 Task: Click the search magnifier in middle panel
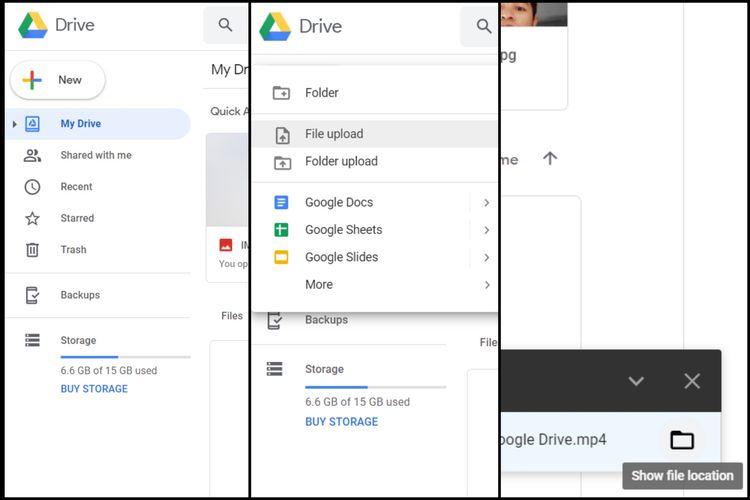(x=484, y=26)
